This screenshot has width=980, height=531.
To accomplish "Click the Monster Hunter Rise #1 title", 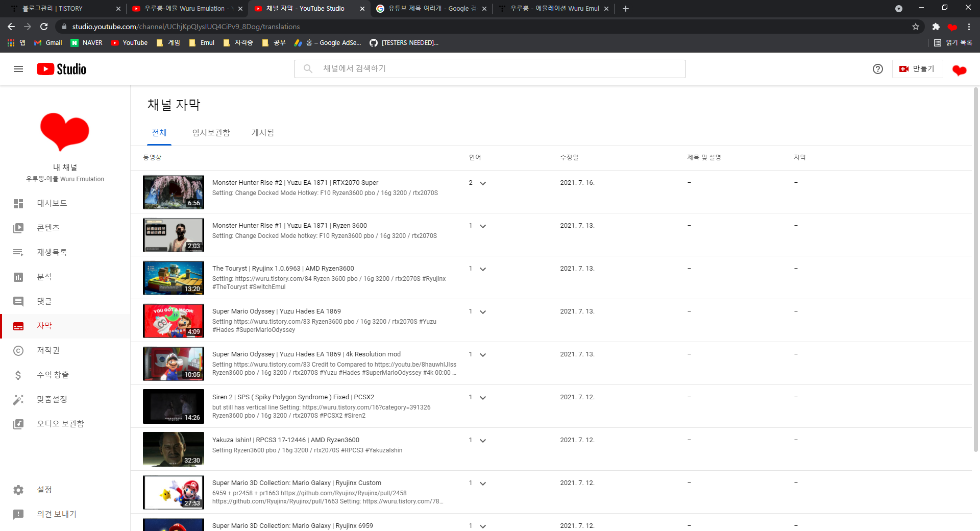I will [x=289, y=226].
